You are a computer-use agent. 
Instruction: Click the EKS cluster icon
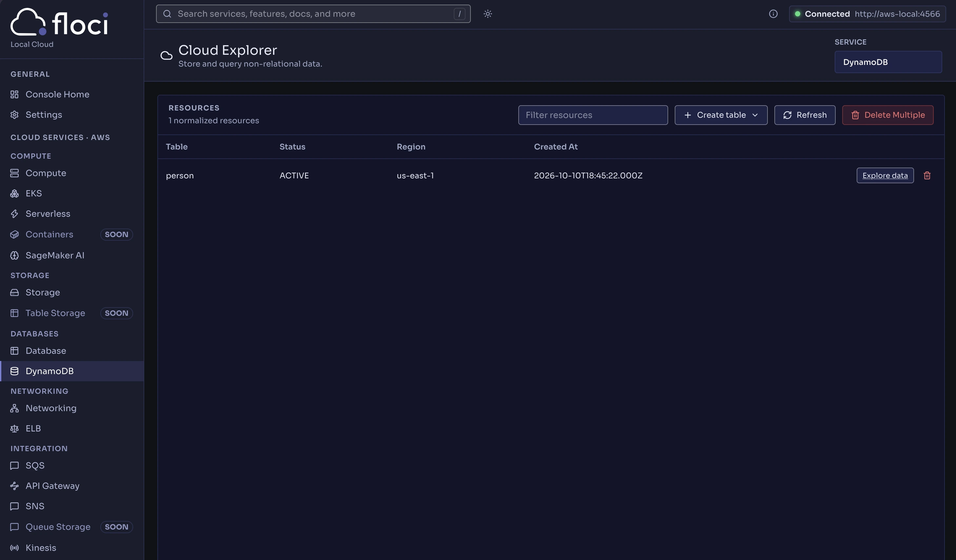point(14,193)
